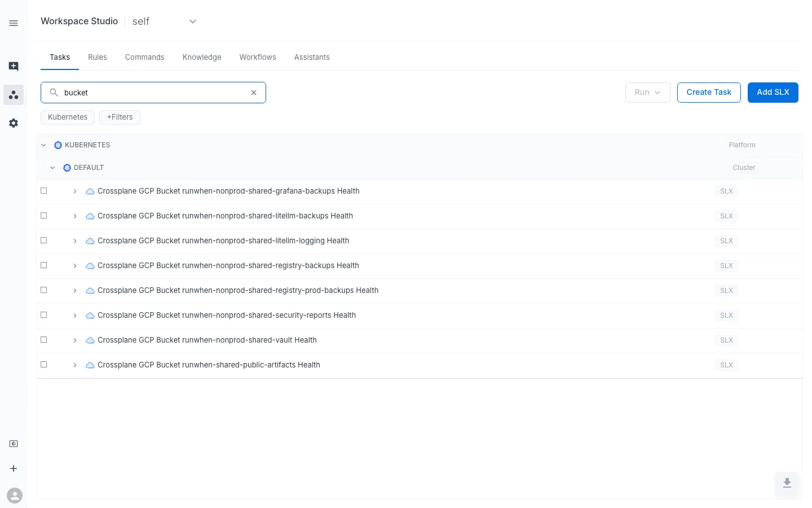The image size is (812, 508).
Task: Expand the grafana-backups Health row
Action: 75,191
